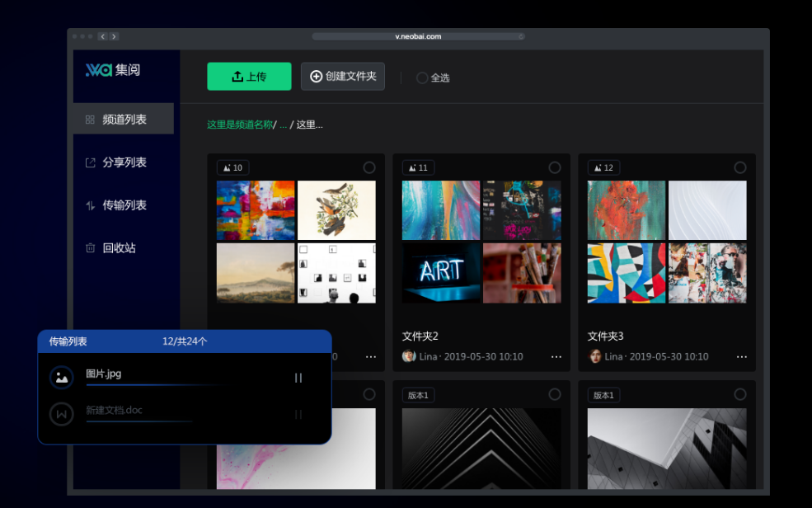Click the 集阅 logo in sidebar
Viewport: 812px width, 508px height.
113,70
